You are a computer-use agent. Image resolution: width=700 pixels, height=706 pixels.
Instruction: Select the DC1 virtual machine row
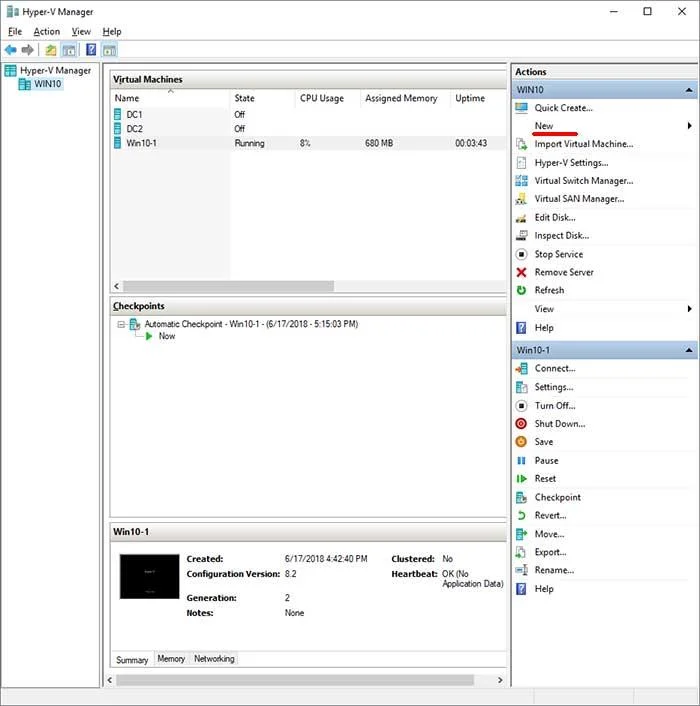[x=308, y=115]
